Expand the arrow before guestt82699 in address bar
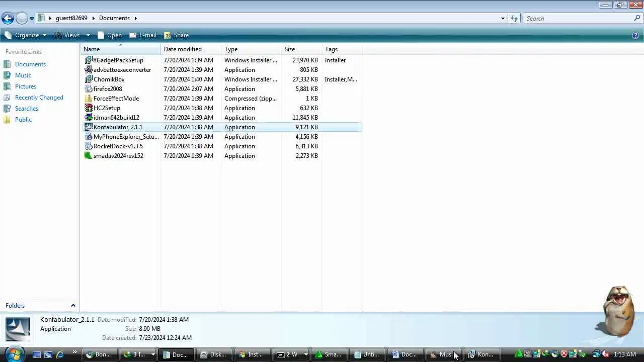Screen dimensions: 644x362 [x=50, y=18]
